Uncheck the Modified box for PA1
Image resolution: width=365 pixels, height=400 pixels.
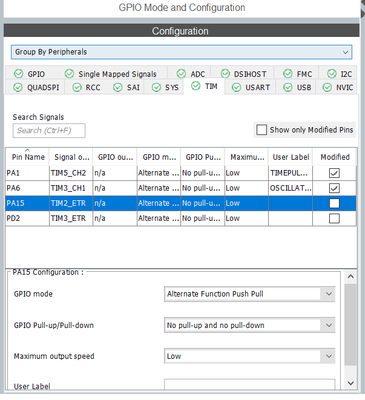tap(334, 173)
